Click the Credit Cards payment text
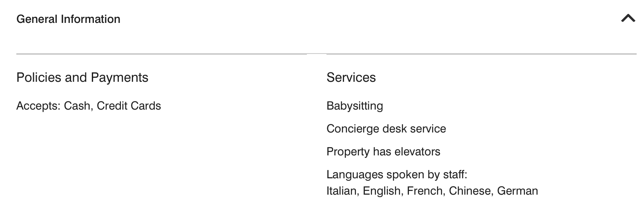This screenshot has height=220, width=644. (129, 106)
